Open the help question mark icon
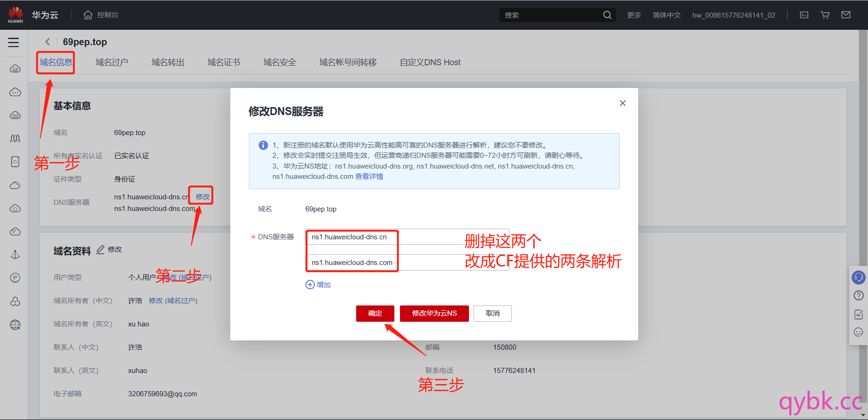Image resolution: width=868 pixels, height=420 pixels. (x=858, y=296)
